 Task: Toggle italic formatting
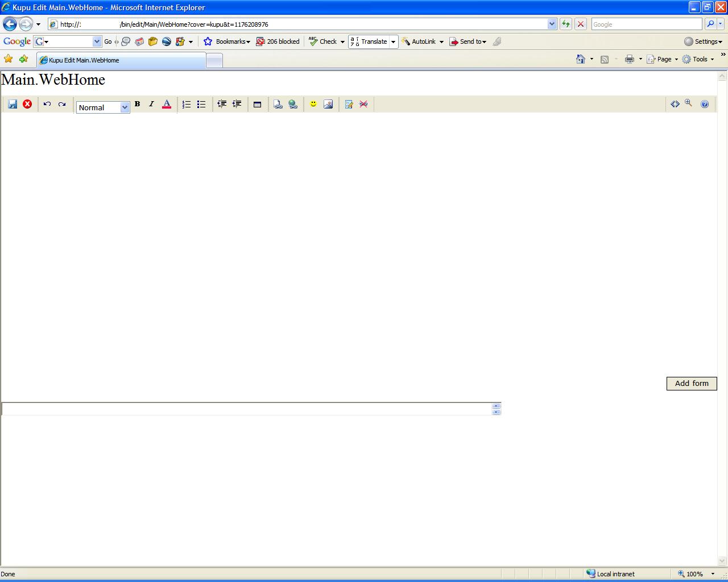(151, 104)
